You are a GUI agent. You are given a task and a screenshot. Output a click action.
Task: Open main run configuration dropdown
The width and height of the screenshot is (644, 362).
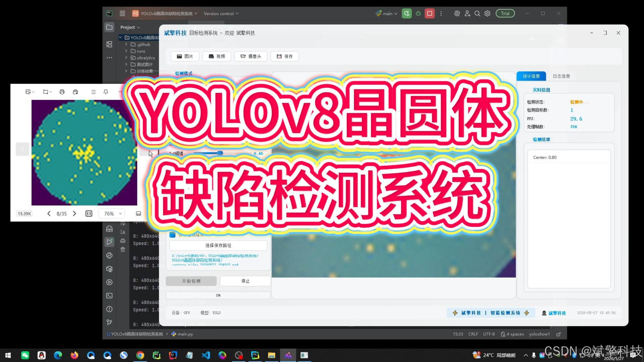(x=386, y=13)
